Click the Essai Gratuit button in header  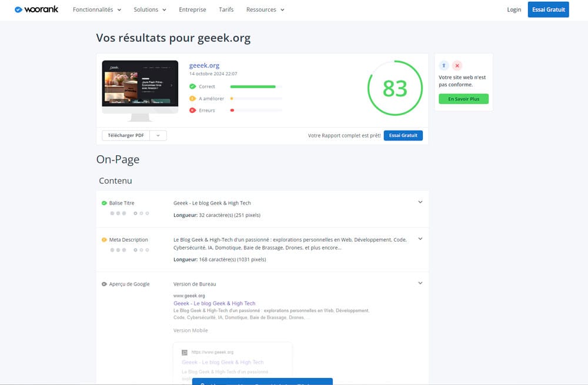coord(548,10)
